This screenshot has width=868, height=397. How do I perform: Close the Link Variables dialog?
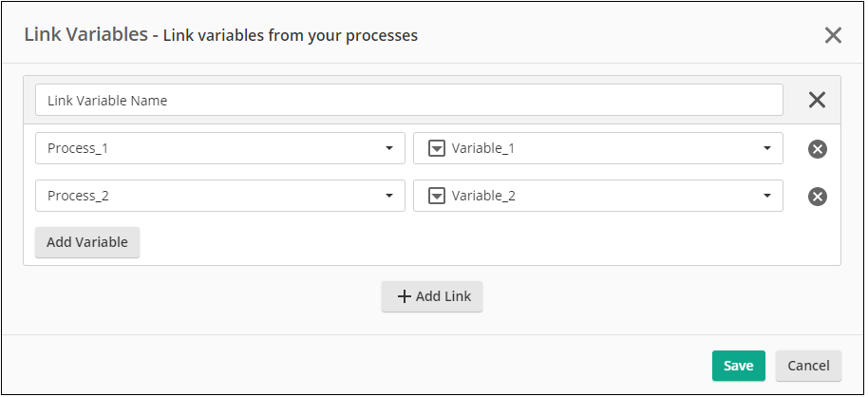click(833, 36)
